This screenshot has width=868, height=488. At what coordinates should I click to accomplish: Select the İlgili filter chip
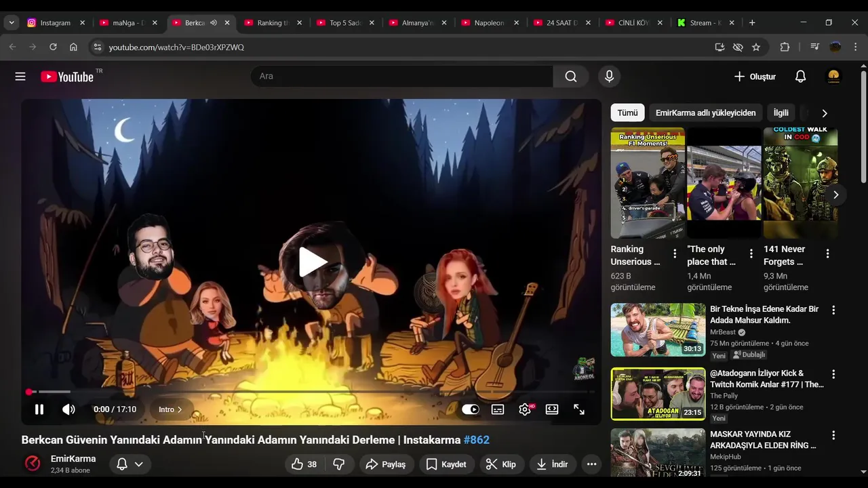[781, 113]
